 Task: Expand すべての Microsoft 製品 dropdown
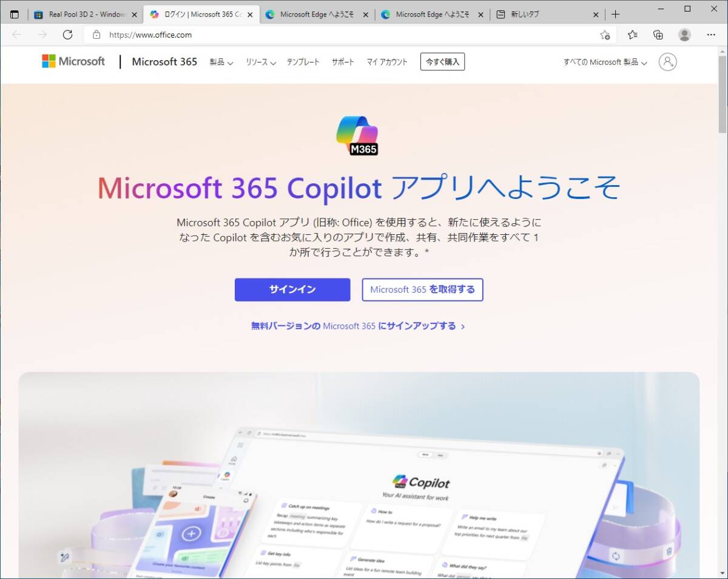(x=605, y=62)
